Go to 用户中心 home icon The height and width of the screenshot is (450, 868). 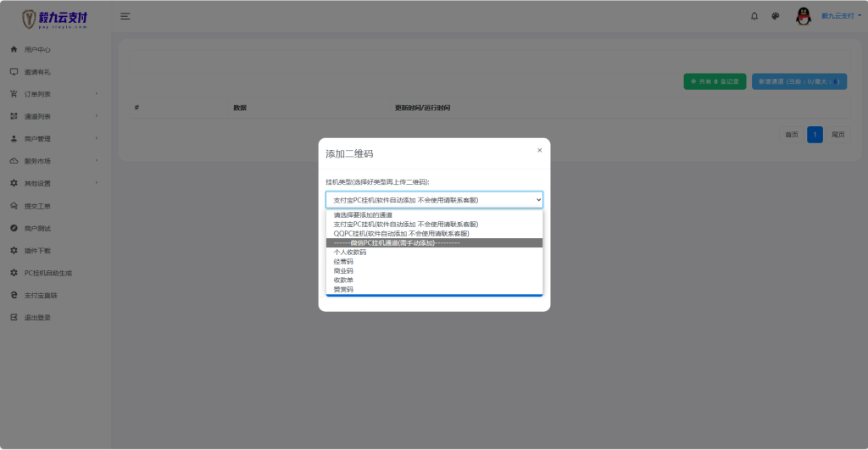(14, 49)
